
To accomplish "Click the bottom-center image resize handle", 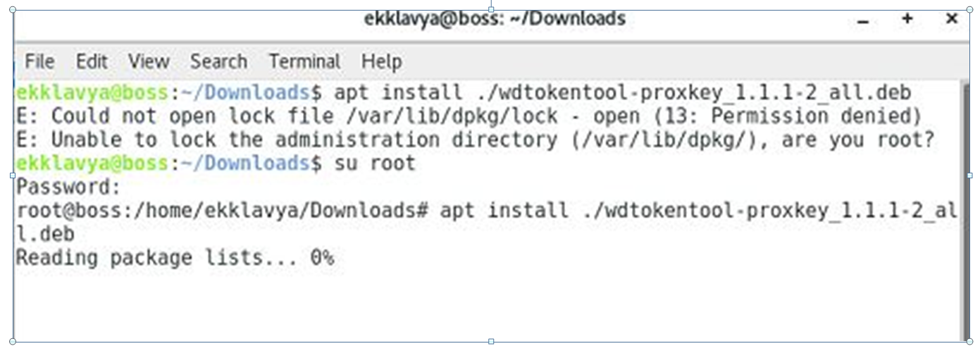I will pyautogui.click(x=491, y=342).
